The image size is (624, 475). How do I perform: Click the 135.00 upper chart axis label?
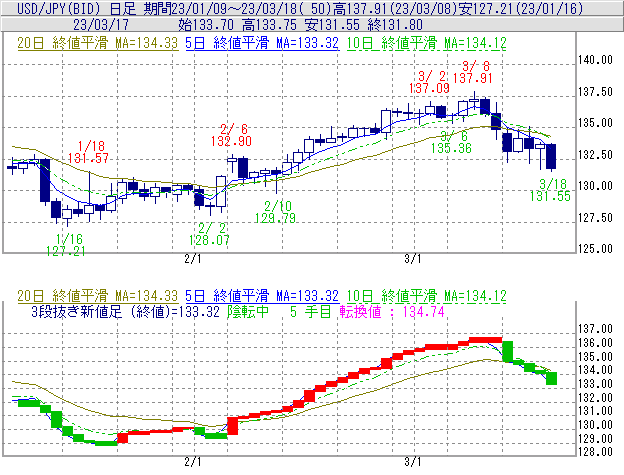point(595,123)
